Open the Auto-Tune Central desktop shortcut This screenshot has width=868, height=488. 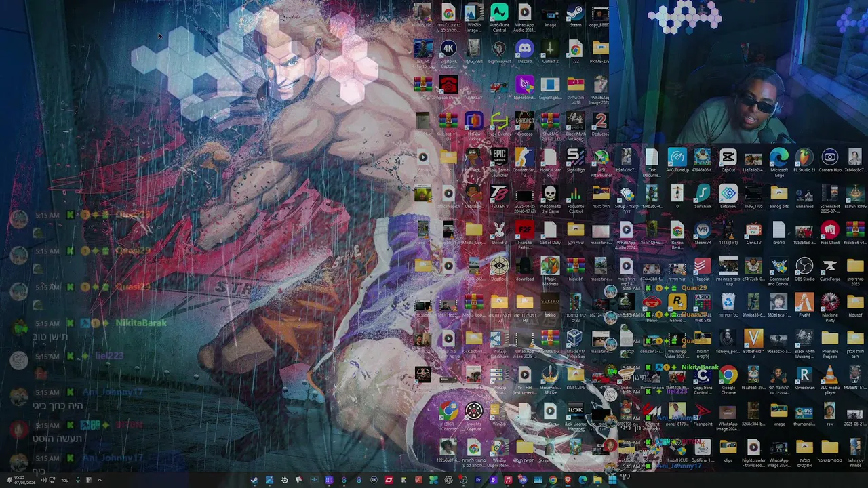(499, 18)
